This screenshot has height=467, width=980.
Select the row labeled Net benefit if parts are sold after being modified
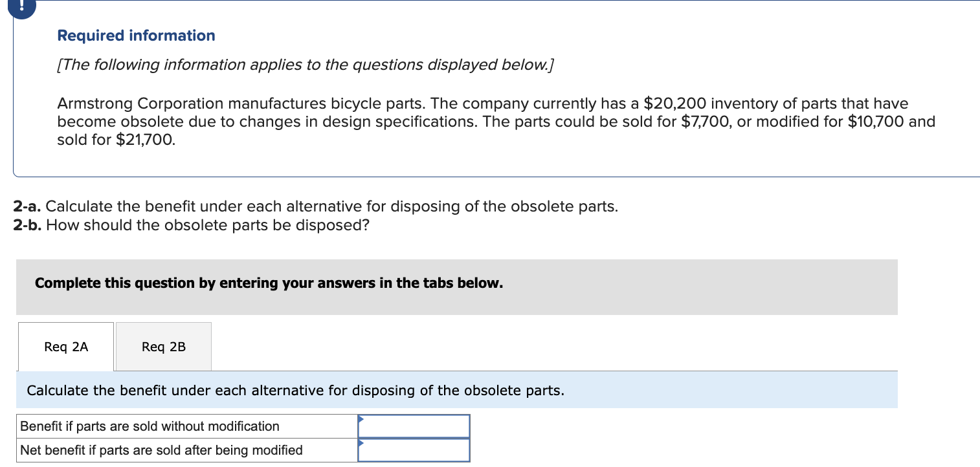(x=161, y=450)
